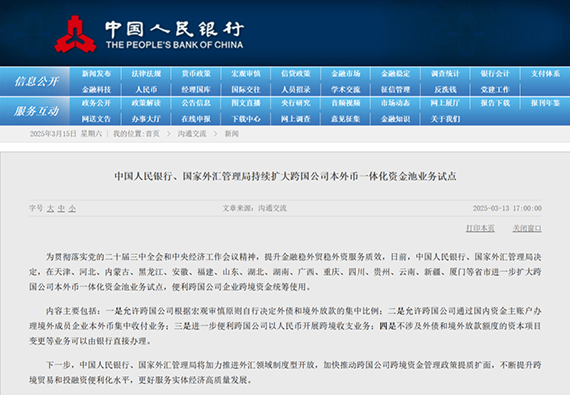Click 新闻 in the breadcrumb
570x395 pixels.
[232, 134]
